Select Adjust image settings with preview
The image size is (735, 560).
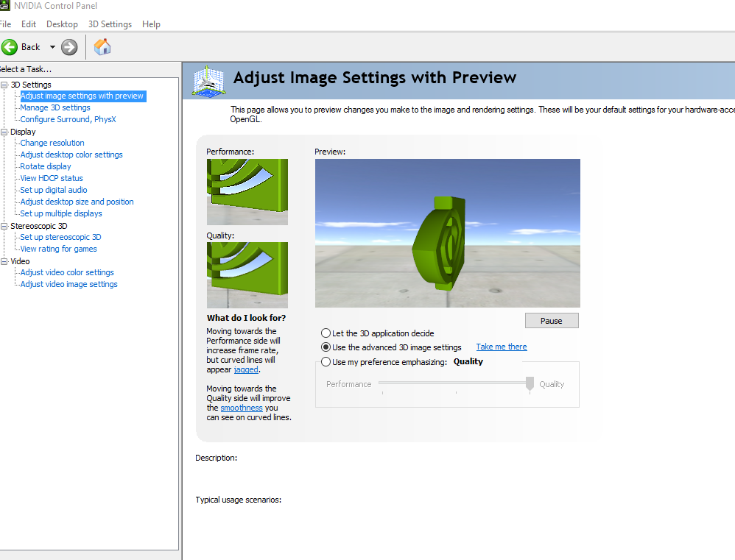[x=82, y=96]
